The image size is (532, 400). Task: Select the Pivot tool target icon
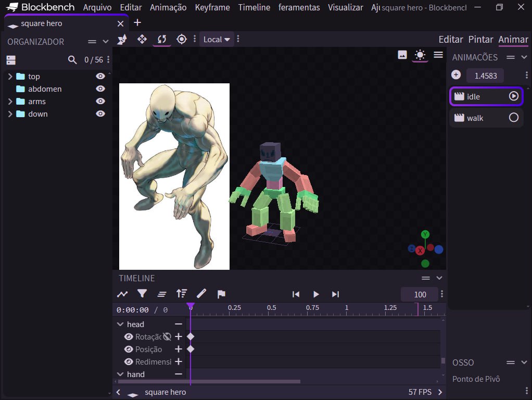tap(182, 40)
